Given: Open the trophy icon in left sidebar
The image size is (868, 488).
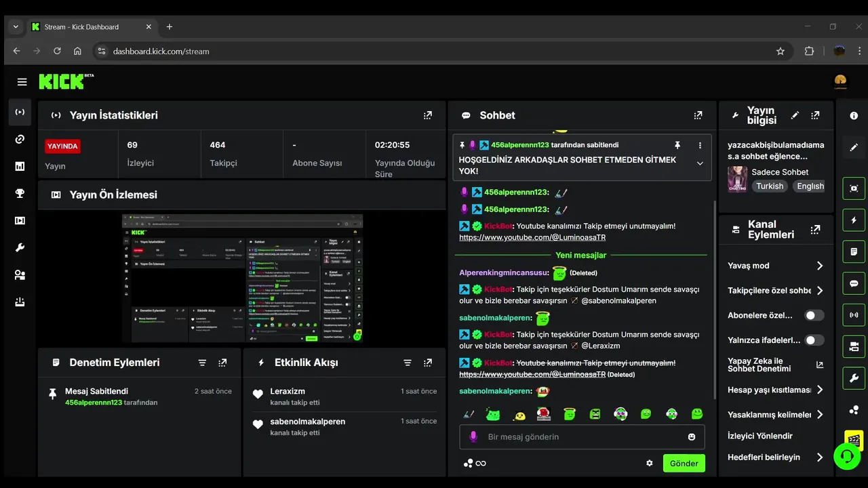Looking at the screenshot, I should (x=20, y=193).
